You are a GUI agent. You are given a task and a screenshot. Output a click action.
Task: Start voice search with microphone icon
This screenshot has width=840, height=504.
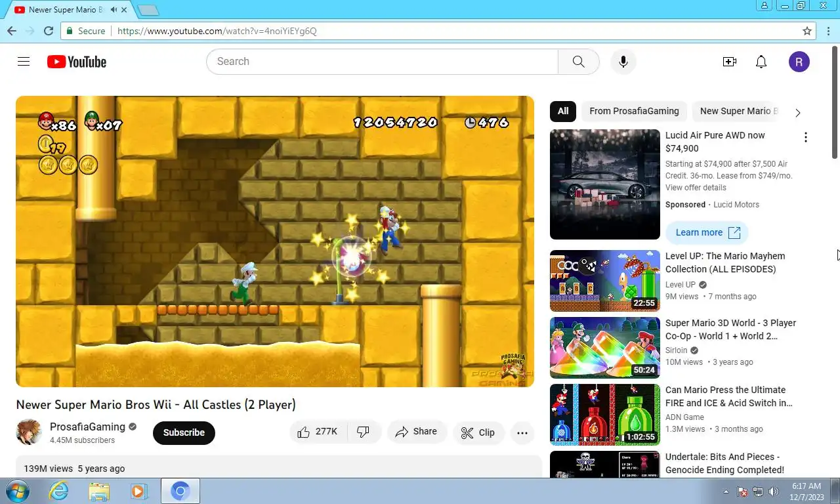click(623, 62)
